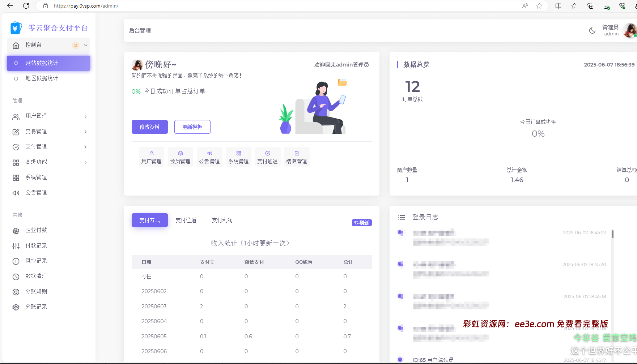Open 用户管理 quick action icon
The width and height of the screenshot is (637, 364).
pos(151,156)
